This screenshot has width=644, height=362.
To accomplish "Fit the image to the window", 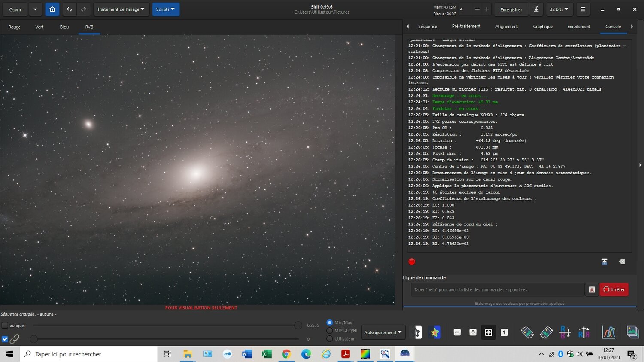I will (489, 332).
